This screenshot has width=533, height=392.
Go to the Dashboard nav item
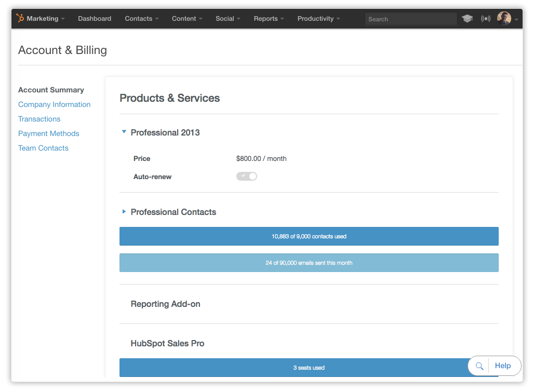[x=95, y=19]
